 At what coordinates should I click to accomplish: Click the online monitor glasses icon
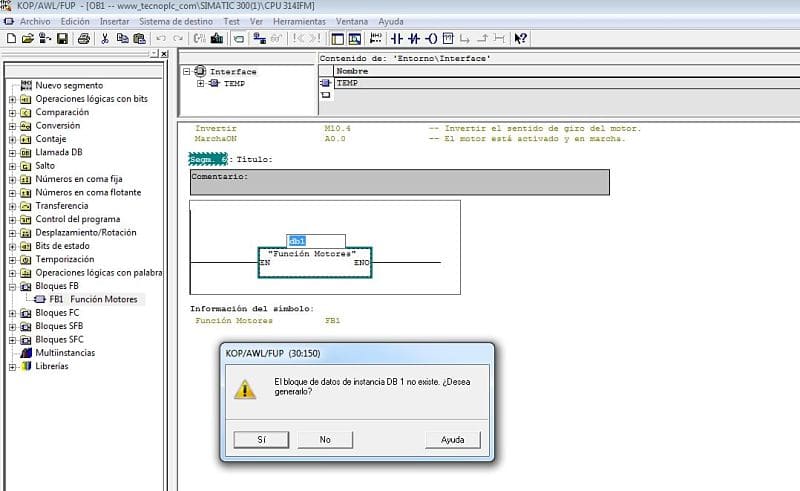coord(277,38)
